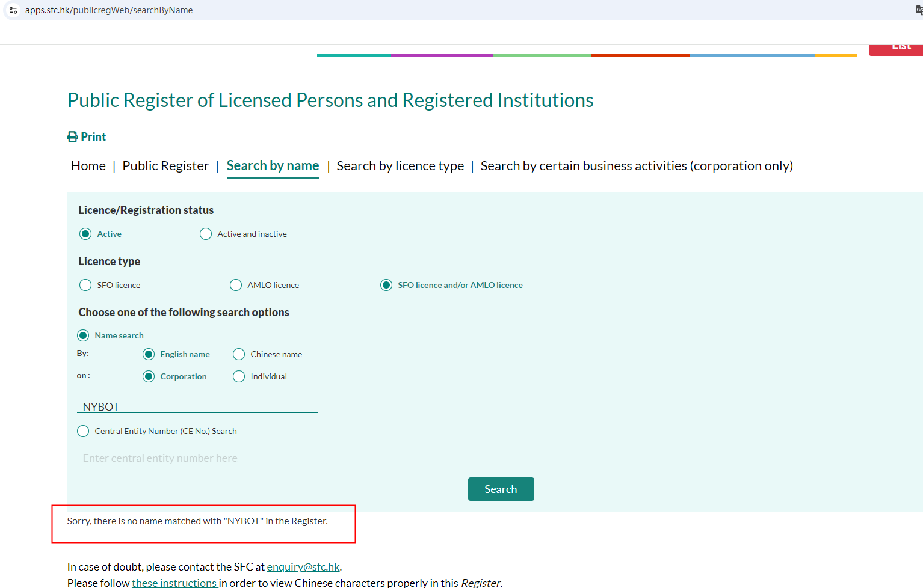Click the translate icon in address bar
The height and width of the screenshot is (588, 923).
tap(918, 10)
